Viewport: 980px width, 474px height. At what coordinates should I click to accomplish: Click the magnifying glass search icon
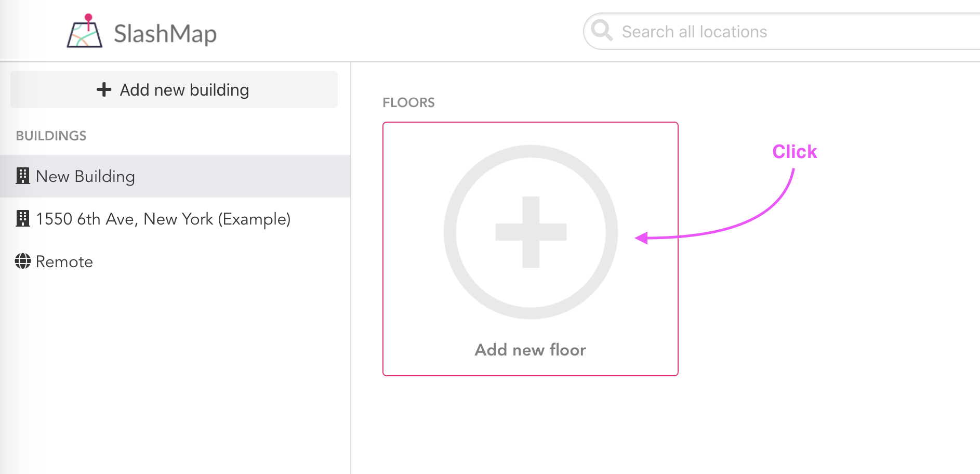(x=602, y=30)
